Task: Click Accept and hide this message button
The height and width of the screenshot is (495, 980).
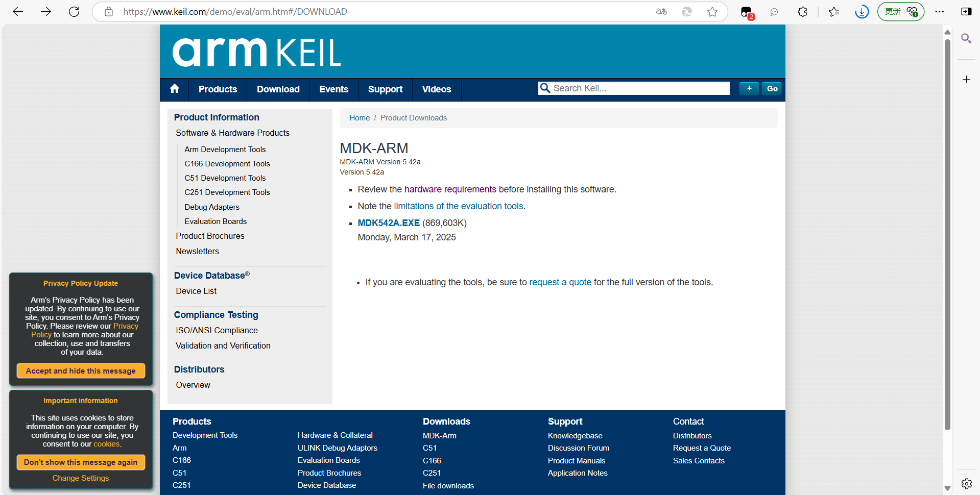Action: 81,371
